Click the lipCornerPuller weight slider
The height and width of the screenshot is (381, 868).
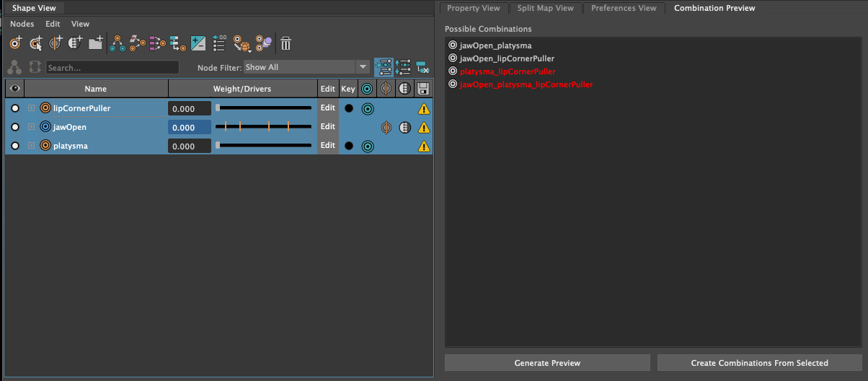264,108
